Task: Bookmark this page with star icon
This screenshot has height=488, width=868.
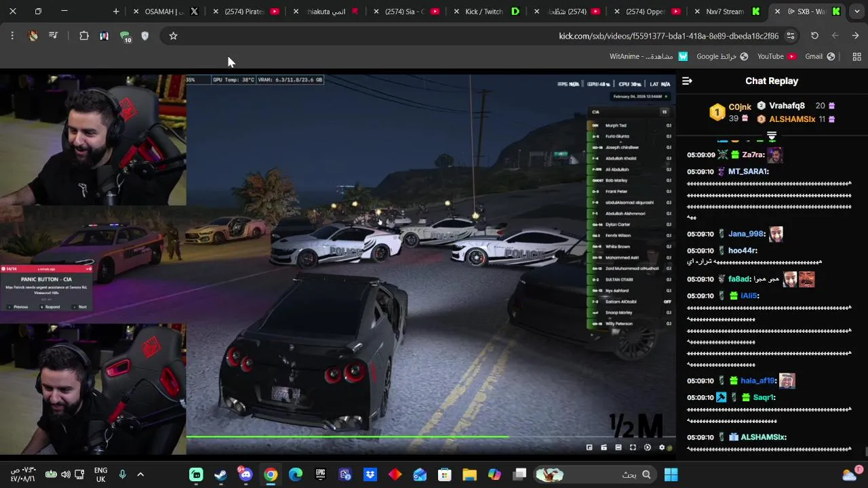Action: point(173,36)
